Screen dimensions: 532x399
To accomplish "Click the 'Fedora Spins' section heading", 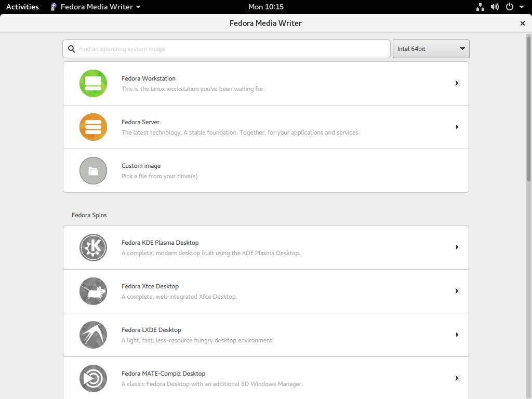I will pyautogui.click(x=89, y=215).
